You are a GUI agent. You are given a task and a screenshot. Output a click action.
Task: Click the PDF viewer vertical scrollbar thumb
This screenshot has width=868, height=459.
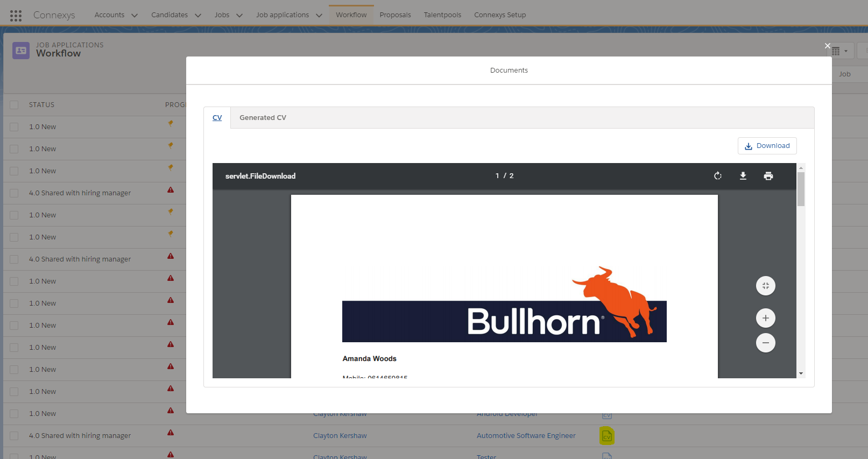801,189
